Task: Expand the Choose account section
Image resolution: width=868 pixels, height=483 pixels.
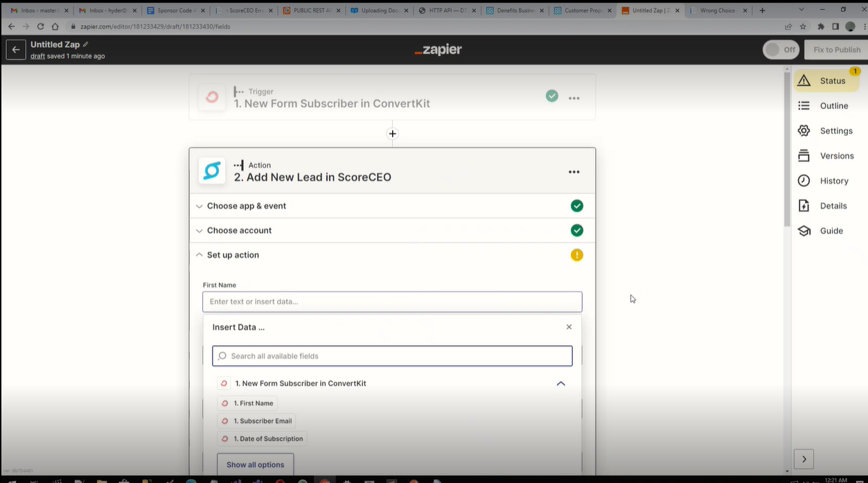Action: click(x=392, y=230)
